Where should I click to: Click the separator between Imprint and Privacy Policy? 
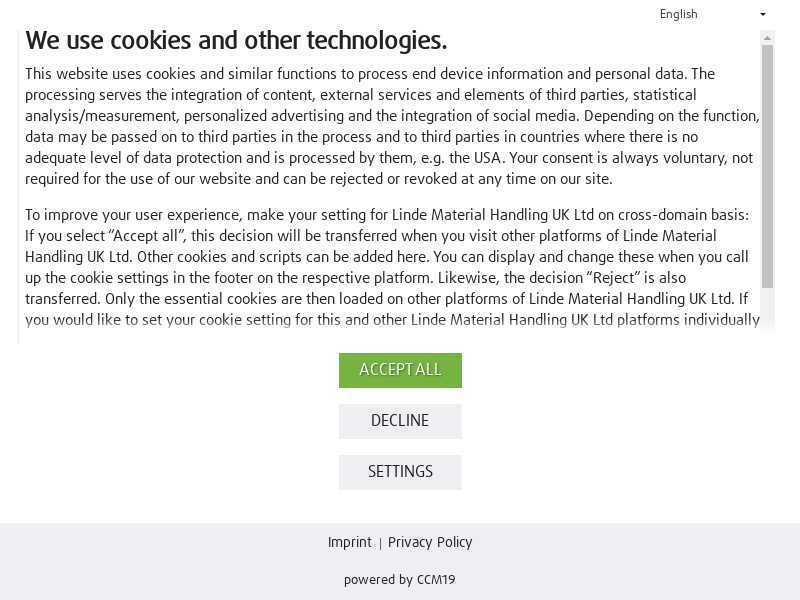click(380, 543)
